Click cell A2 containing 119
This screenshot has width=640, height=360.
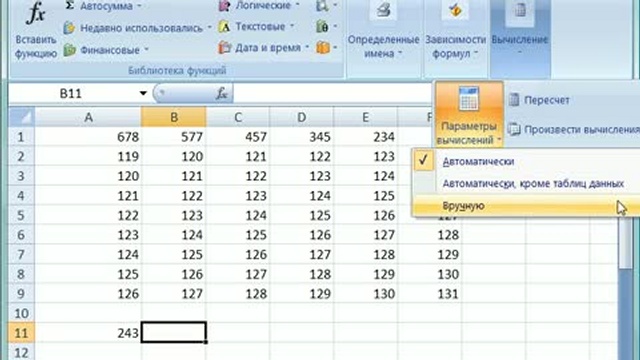click(88, 156)
